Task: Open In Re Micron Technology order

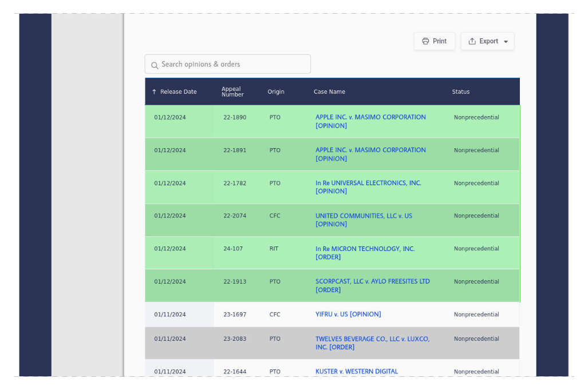Action: [x=365, y=249]
